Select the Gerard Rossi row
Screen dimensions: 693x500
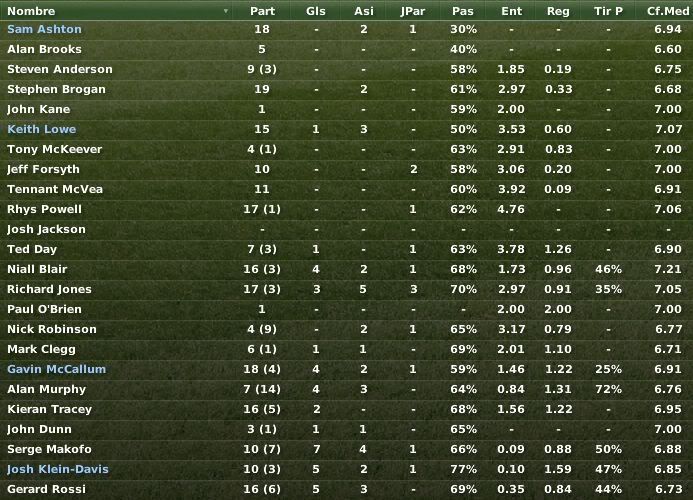click(346, 489)
